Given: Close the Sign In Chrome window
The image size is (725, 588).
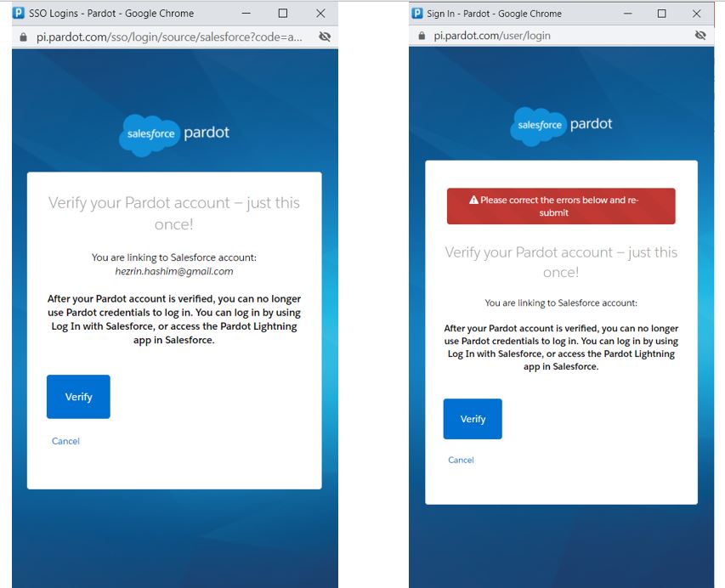Looking at the screenshot, I should tap(696, 14).
